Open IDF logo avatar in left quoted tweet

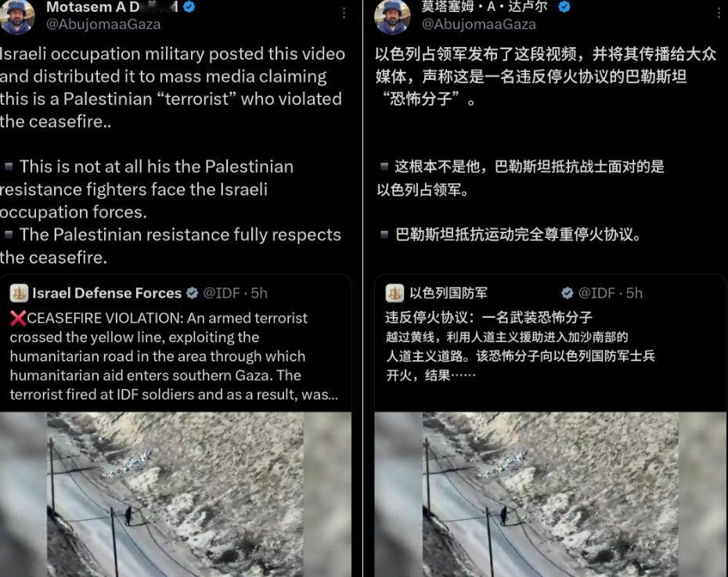click(x=19, y=293)
